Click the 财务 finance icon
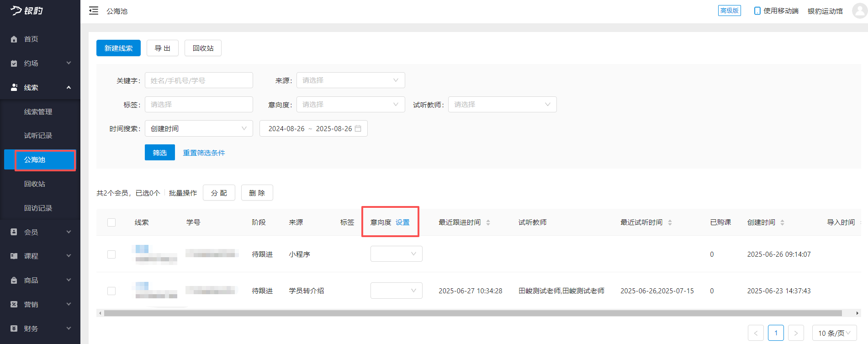This screenshot has height=344, width=868. coord(14,328)
